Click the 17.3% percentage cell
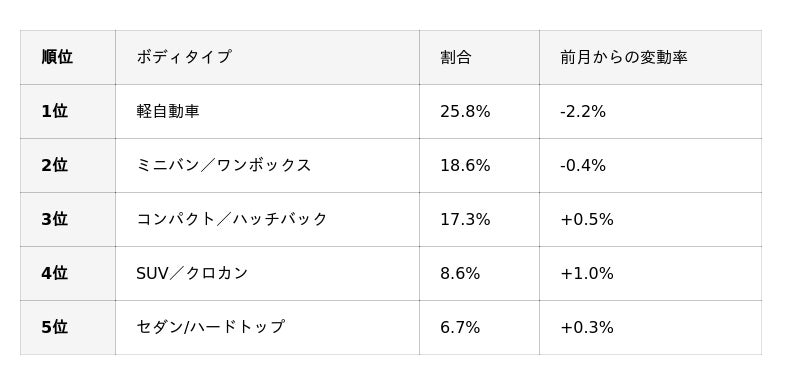Screen dimensions: 800x385 coord(479,219)
